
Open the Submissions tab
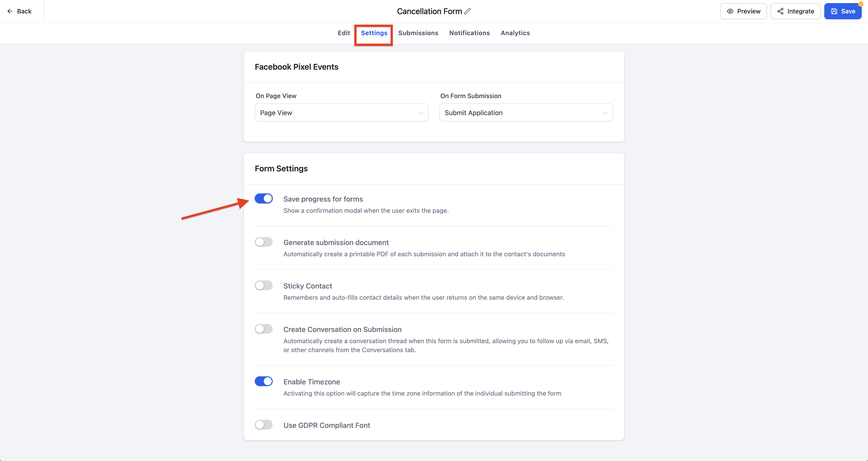click(418, 33)
